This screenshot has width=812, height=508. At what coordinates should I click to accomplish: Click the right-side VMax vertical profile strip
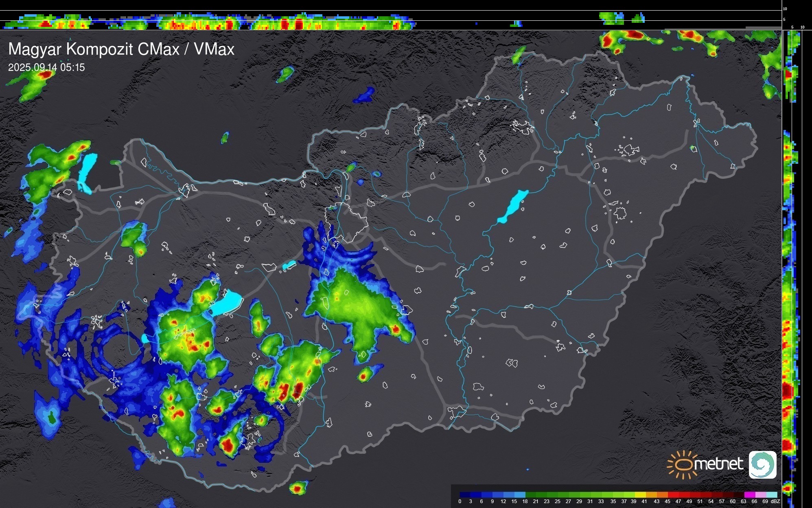tap(789, 285)
